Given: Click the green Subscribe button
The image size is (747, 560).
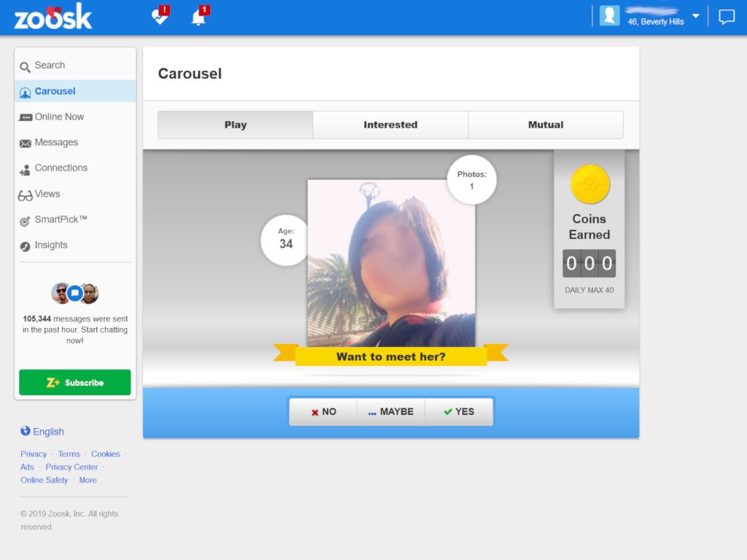Looking at the screenshot, I should tap(74, 382).
